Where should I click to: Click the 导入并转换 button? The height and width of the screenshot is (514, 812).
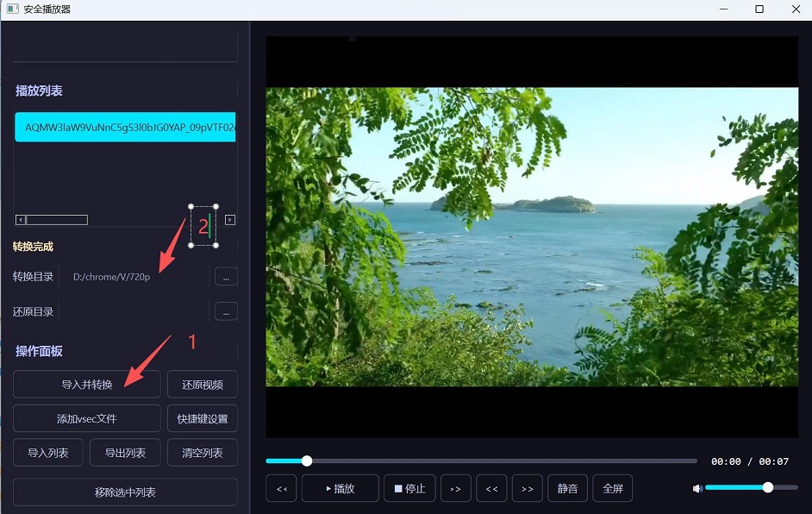click(x=86, y=385)
